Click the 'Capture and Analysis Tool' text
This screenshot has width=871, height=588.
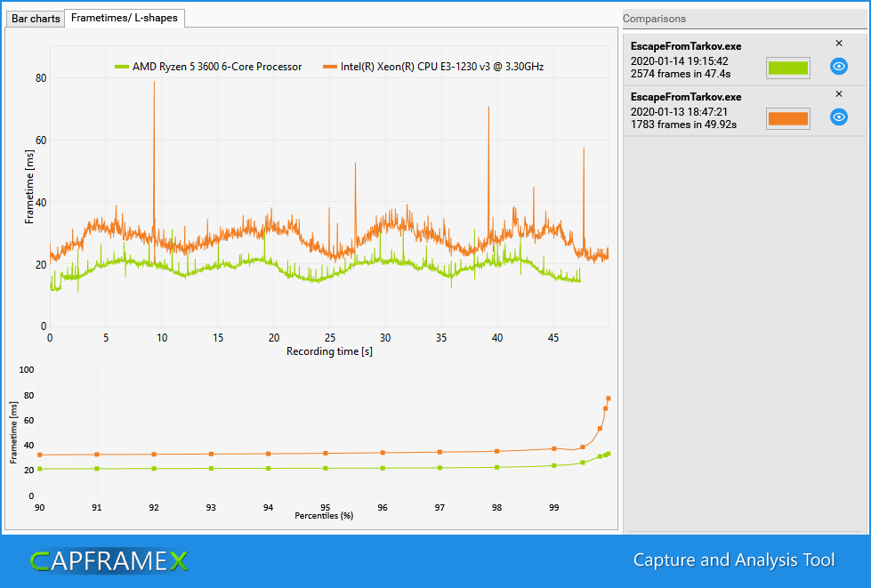tap(734, 560)
